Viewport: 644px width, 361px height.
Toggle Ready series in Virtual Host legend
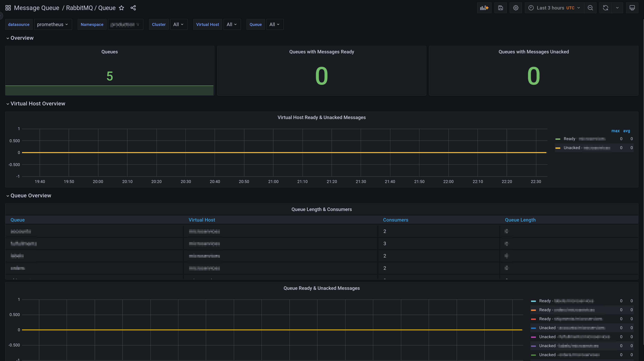point(569,139)
